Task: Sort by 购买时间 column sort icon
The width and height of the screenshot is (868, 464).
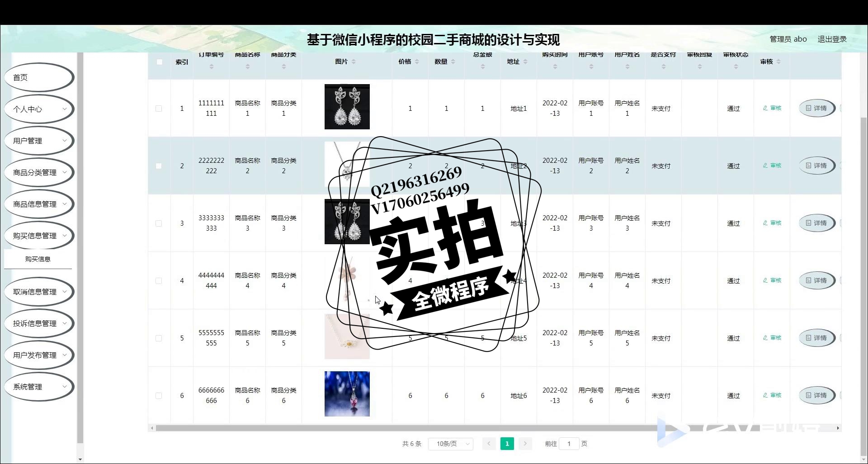Action: 555,66
